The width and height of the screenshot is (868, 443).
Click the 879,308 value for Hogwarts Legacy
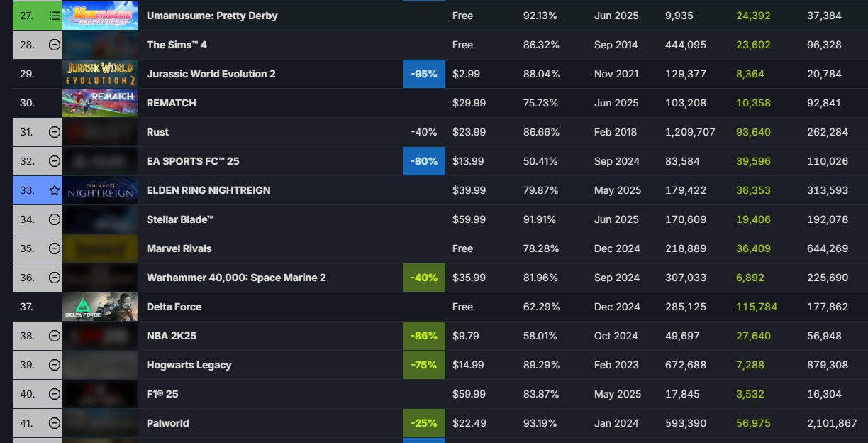point(828,365)
